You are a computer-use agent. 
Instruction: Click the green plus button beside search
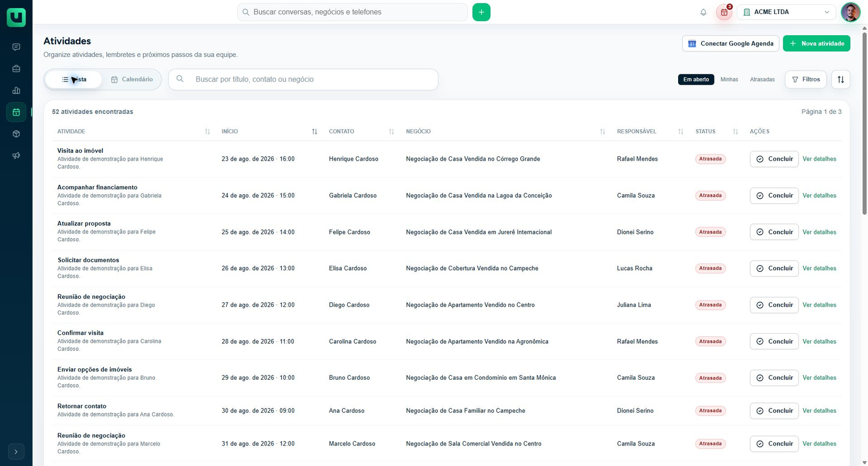coord(481,12)
